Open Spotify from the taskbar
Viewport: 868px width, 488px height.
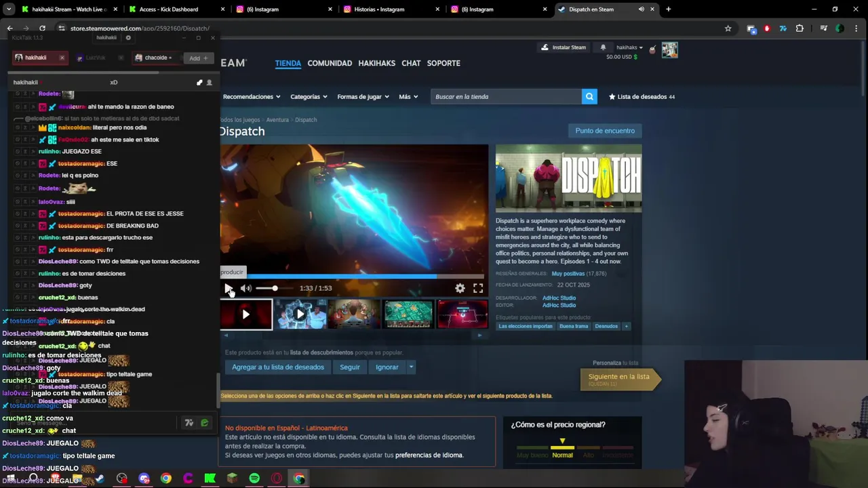pos(254,479)
